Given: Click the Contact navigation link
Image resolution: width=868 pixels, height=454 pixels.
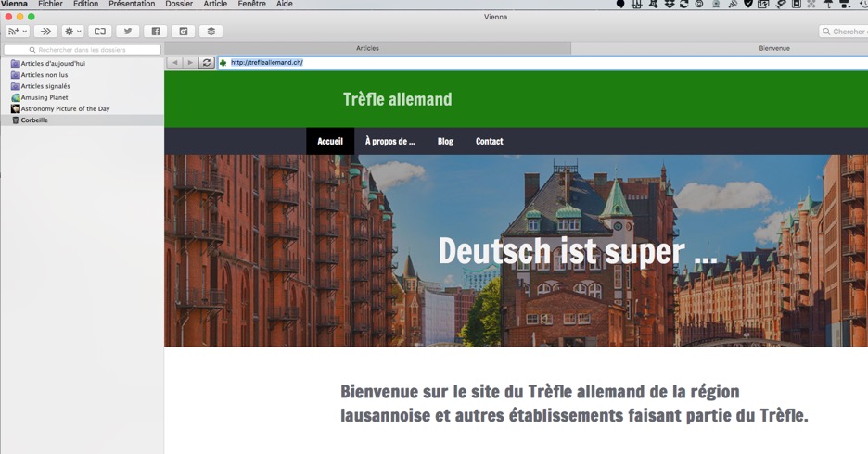Looking at the screenshot, I should (x=489, y=142).
